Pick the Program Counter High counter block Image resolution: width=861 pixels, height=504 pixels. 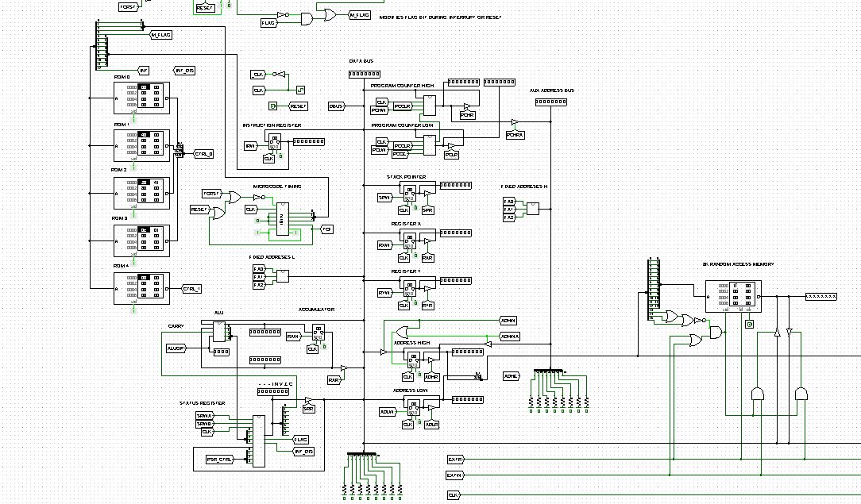click(430, 105)
